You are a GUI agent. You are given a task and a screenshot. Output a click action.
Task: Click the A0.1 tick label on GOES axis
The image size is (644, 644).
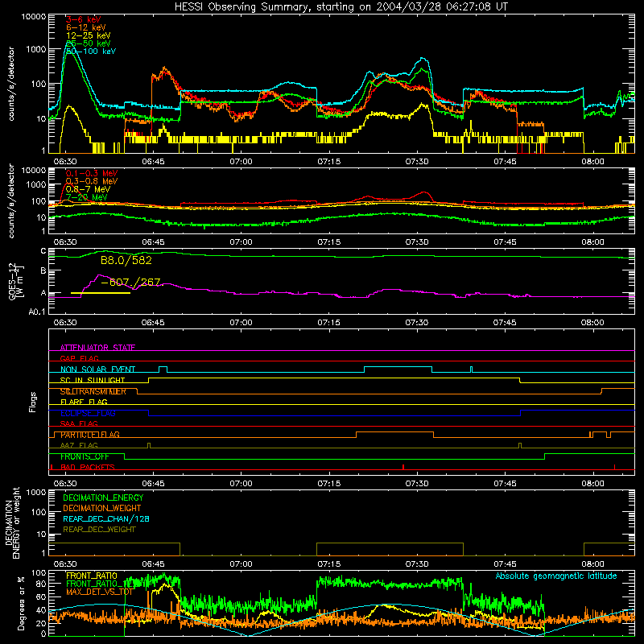click(x=36, y=312)
